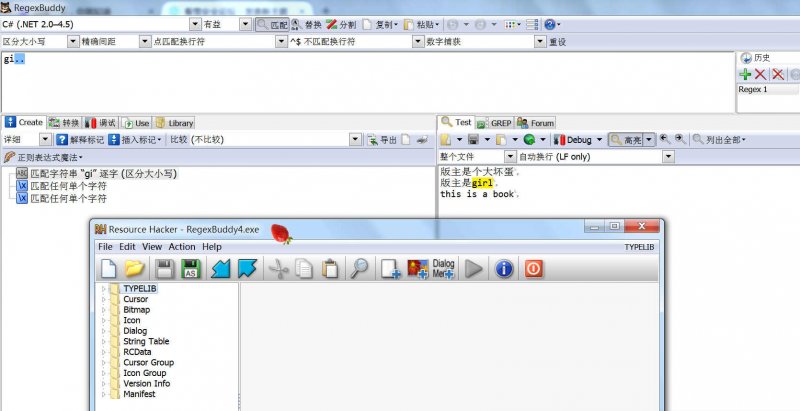This screenshot has width=800, height=411.
Task: Switch to the GREP tab
Action: pyautogui.click(x=494, y=123)
